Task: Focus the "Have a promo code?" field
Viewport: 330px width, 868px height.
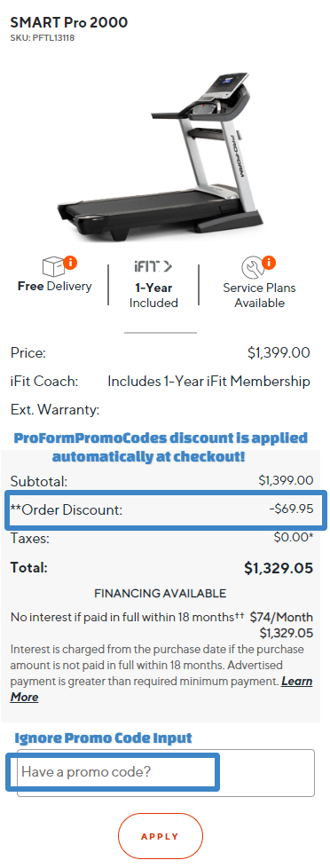Action: pyautogui.click(x=166, y=773)
